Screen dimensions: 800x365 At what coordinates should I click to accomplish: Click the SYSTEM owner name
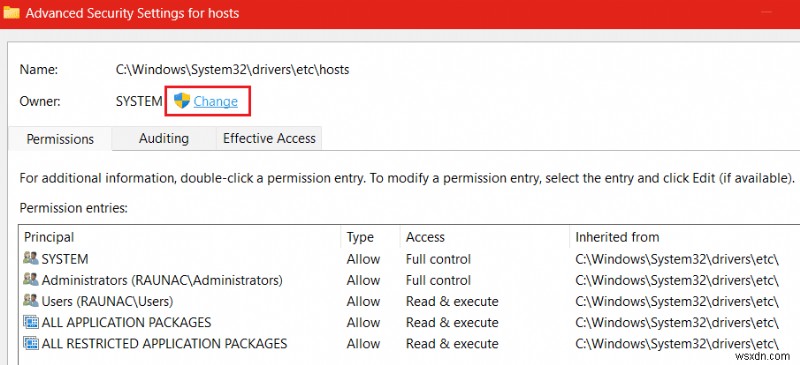pyautogui.click(x=139, y=101)
